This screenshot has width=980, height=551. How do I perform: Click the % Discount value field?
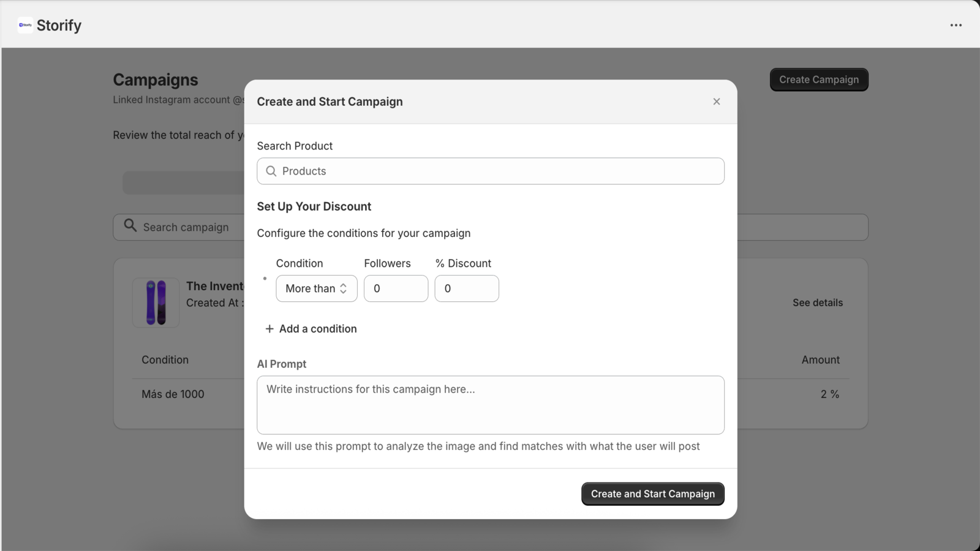466,288
